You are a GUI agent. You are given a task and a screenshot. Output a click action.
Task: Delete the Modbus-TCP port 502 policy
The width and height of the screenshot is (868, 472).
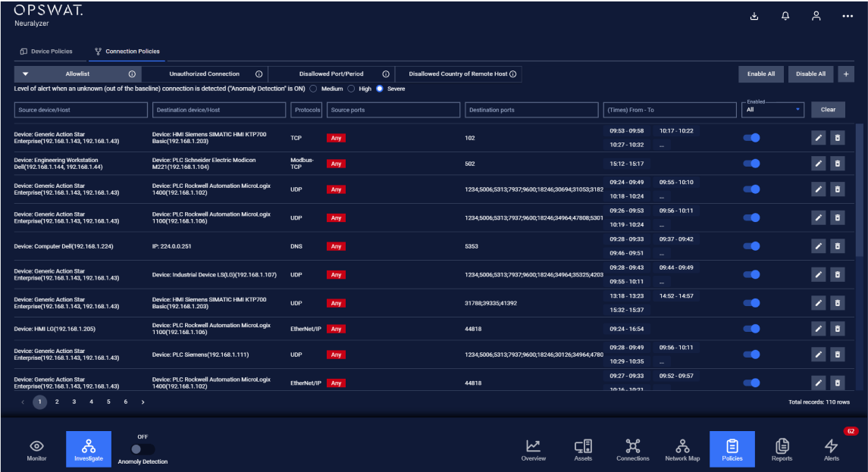coord(838,163)
